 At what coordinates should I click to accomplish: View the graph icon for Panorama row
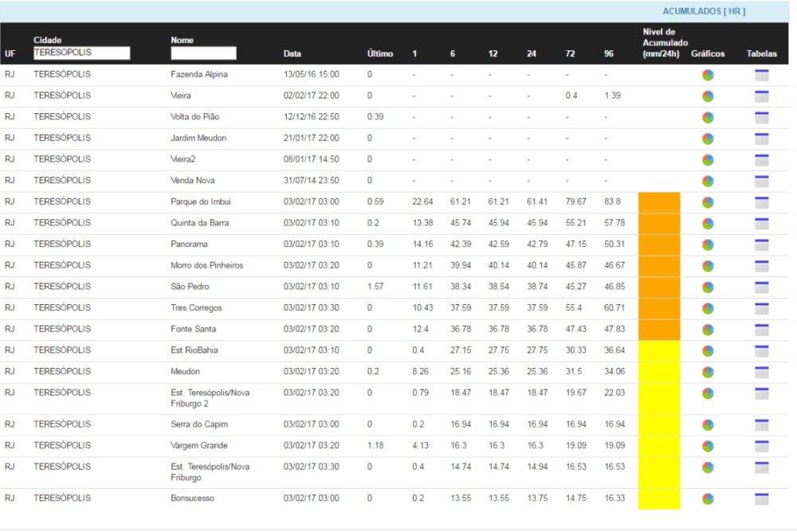(708, 244)
